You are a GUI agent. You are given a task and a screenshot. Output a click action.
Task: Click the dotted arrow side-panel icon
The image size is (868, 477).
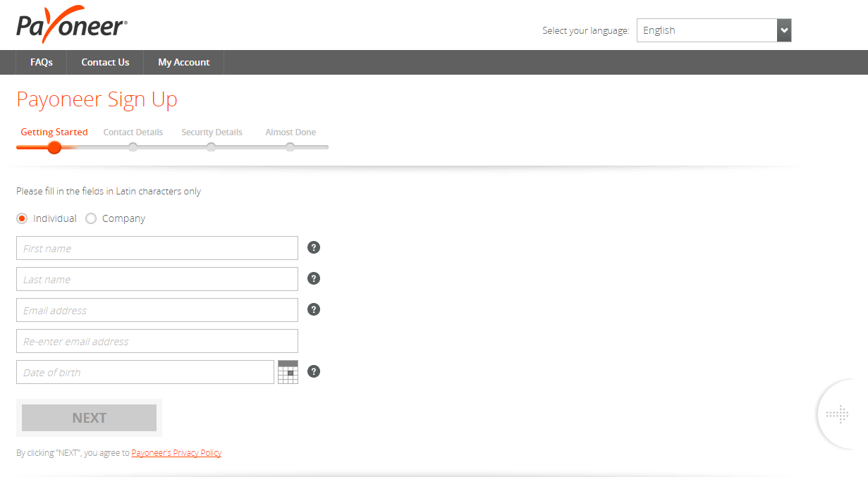(x=838, y=414)
